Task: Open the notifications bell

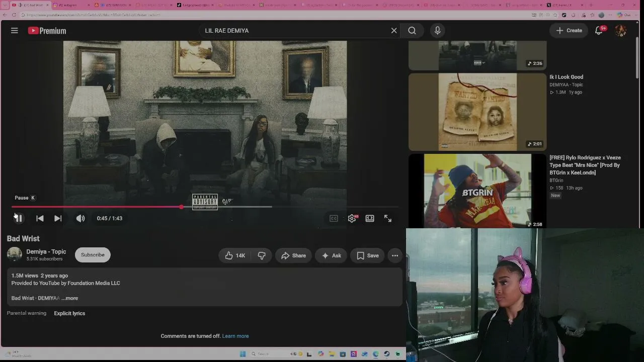Action: [599, 31]
